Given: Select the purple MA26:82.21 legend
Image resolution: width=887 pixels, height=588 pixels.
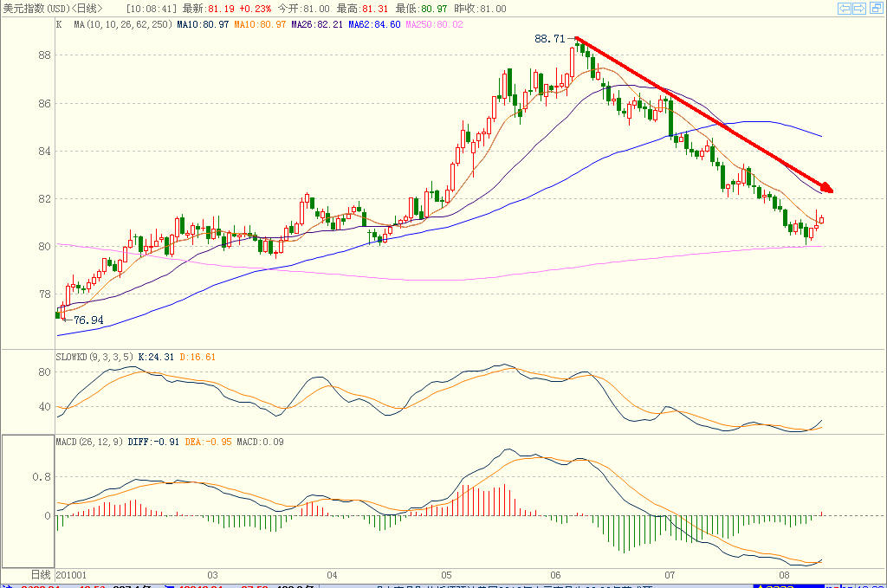Looking at the screenshot, I should point(317,24).
